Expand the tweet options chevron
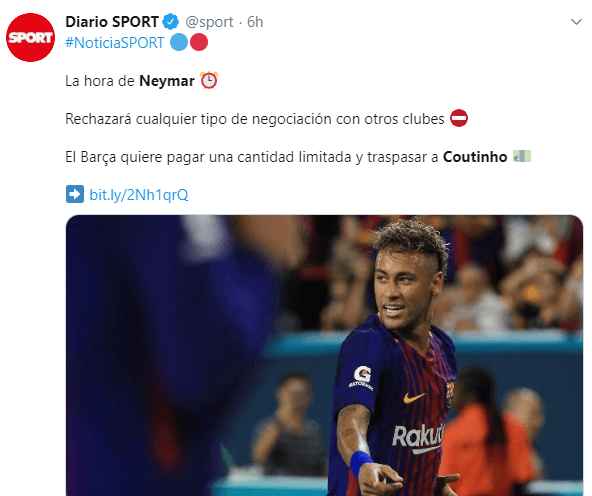This screenshot has height=496, width=592. pos(576,22)
